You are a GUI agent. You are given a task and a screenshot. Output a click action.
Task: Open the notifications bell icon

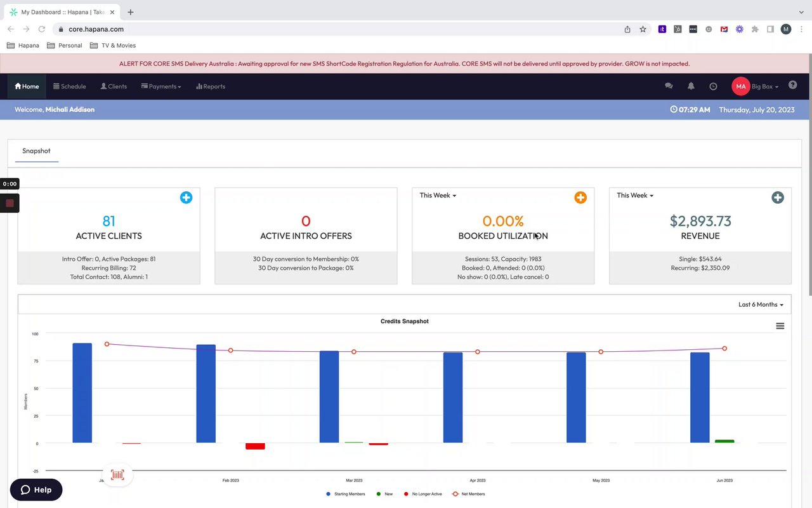[691, 86]
